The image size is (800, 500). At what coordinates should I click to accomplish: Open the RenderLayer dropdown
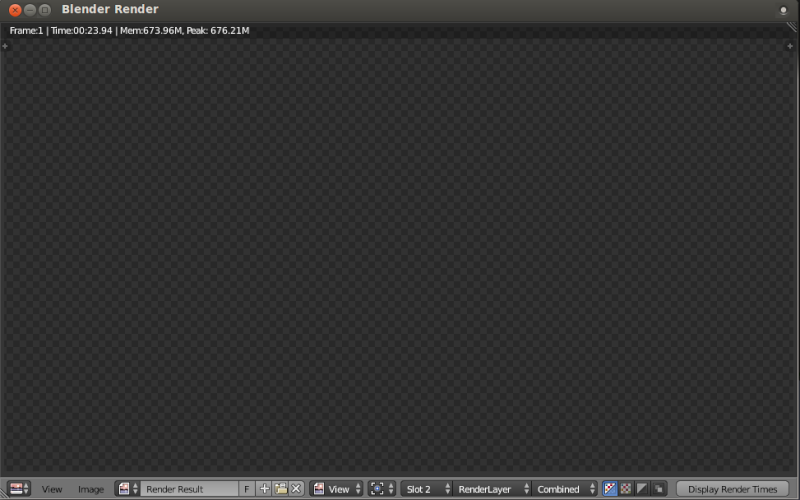pos(492,489)
